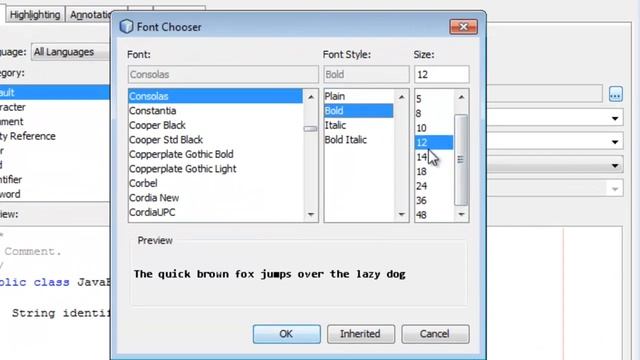Close the Font Chooser dialog
This screenshot has height=360, width=640.
[x=463, y=27]
